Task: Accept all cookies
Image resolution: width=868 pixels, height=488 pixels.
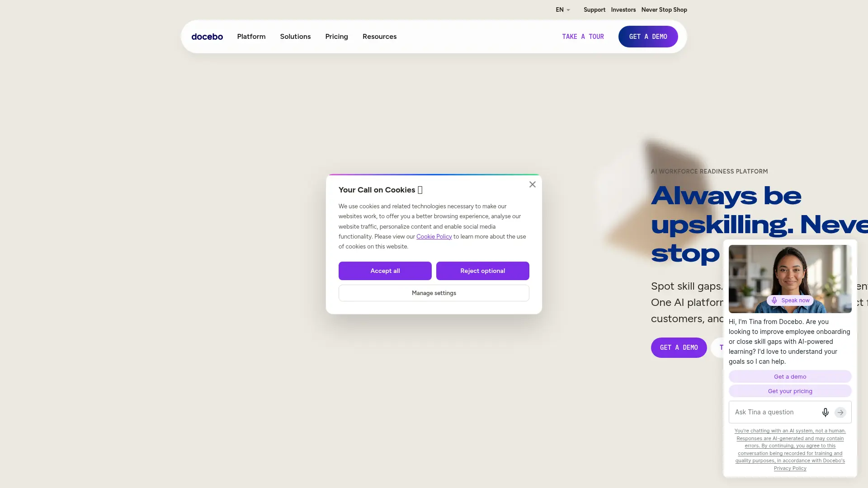Action: coord(385,271)
